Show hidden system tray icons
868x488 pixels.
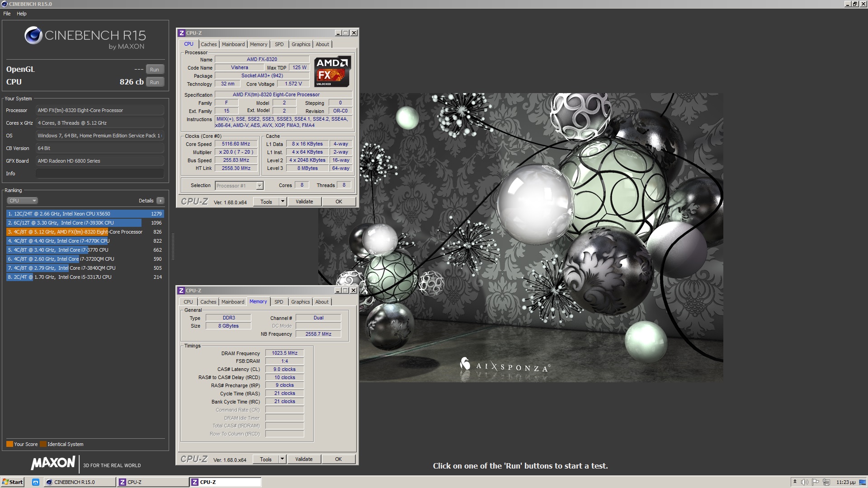(795, 482)
